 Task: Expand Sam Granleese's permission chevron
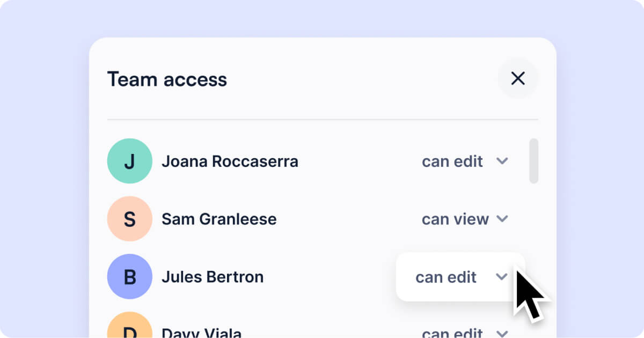(502, 219)
